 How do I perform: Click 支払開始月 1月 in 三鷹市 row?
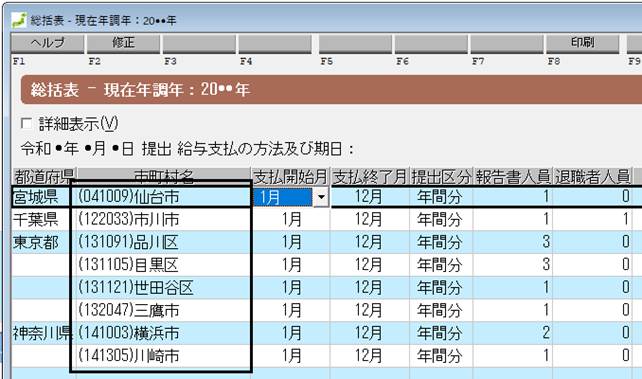coord(291,310)
